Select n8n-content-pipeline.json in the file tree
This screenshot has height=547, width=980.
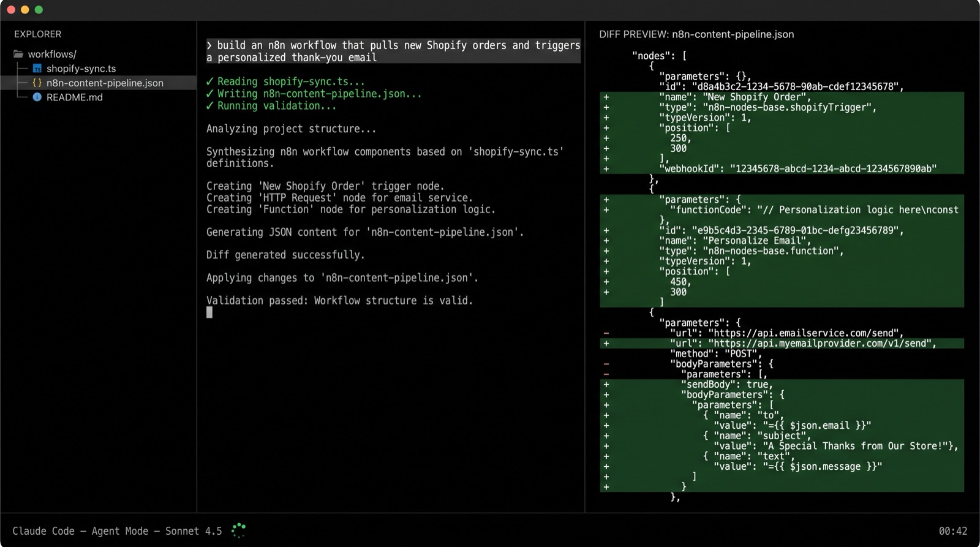click(x=105, y=83)
